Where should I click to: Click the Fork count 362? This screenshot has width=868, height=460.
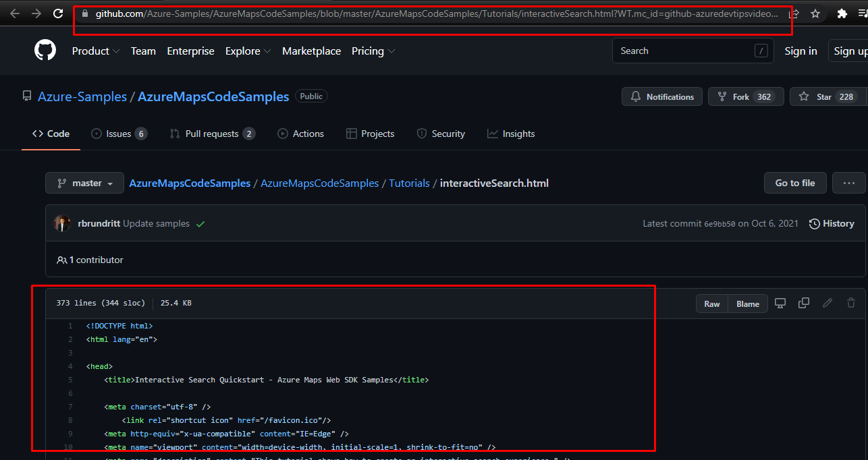tap(764, 97)
